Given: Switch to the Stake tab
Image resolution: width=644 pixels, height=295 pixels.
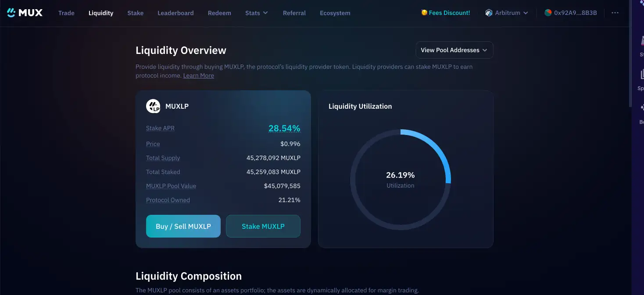Looking at the screenshot, I should pos(135,13).
